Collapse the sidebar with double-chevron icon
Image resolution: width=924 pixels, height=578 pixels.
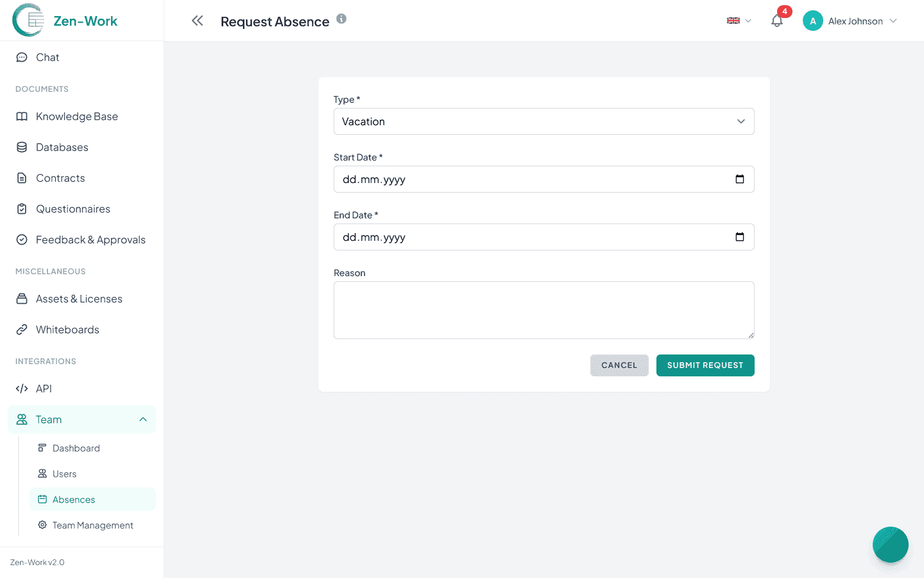point(198,21)
